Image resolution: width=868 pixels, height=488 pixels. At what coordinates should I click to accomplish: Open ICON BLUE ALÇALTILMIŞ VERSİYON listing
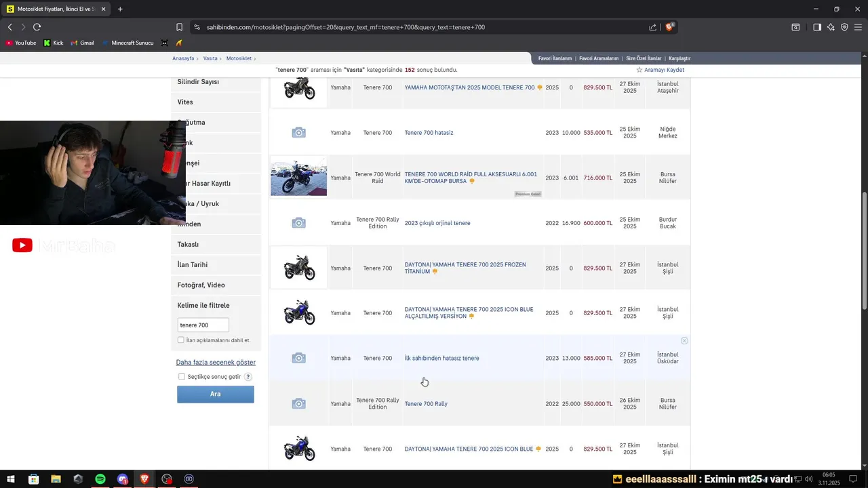[x=469, y=313]
